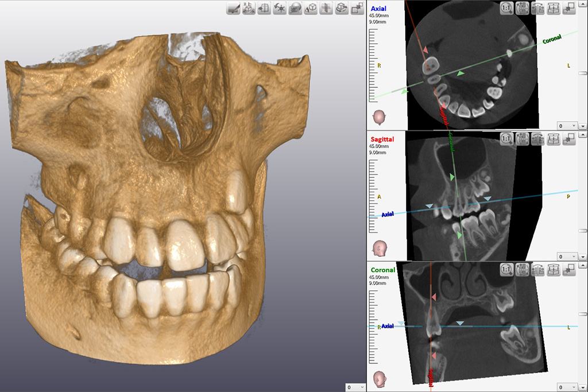588x392 pixels.
Task: Open the 3D view value dropdown
Action: coord(355,387)
